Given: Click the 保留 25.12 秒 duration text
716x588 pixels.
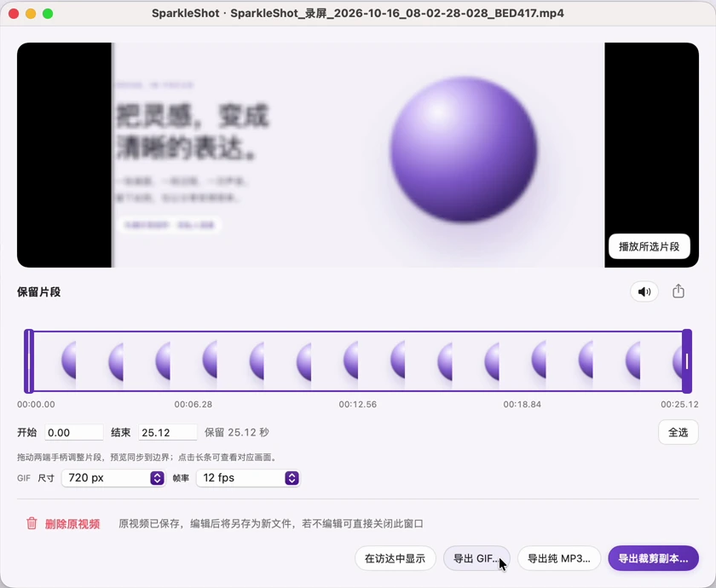Looking at the screenshot, I should tap(237, 432).
